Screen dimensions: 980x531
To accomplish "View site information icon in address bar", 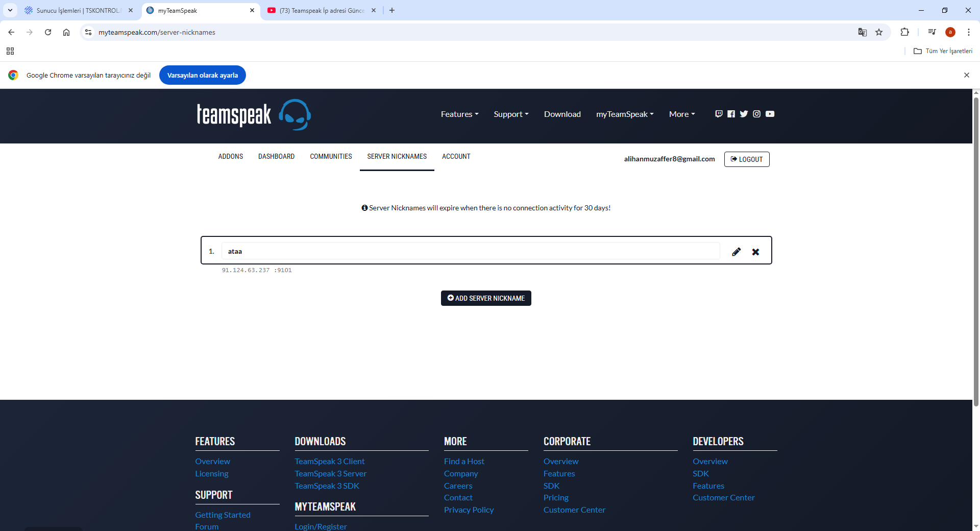I will (x=88, y=32).
